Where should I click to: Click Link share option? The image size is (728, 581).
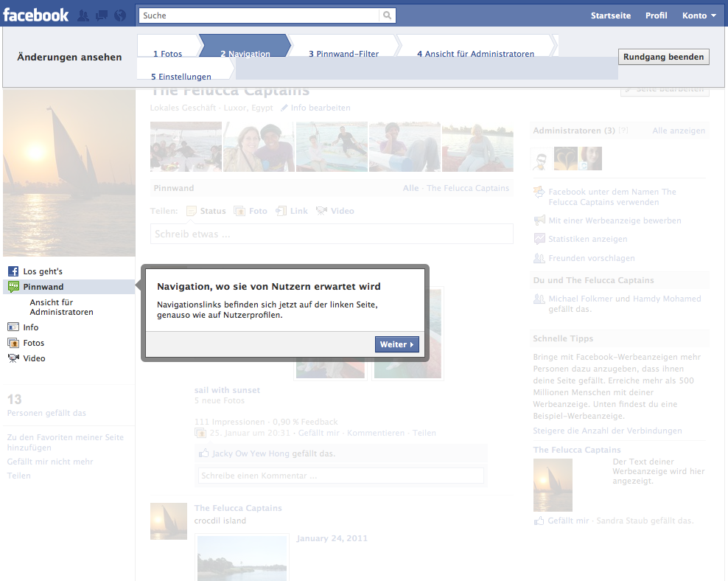(x=292, y=211)
